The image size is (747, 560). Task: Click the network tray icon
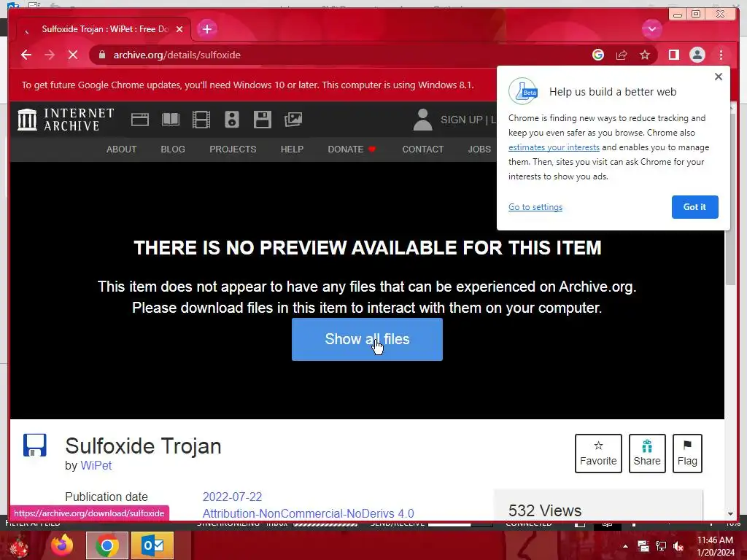tap(661, 546)
